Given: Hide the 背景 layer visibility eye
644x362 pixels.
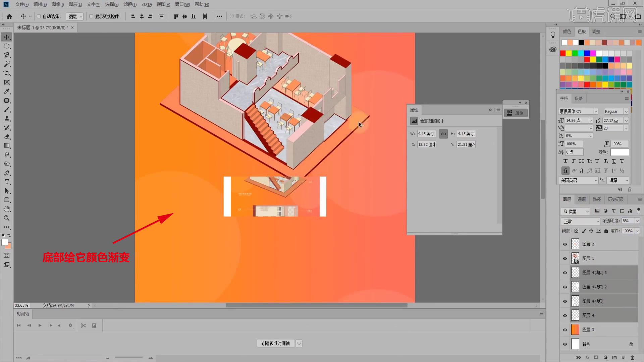Looking at the screenshot, I should coord(565,344).
